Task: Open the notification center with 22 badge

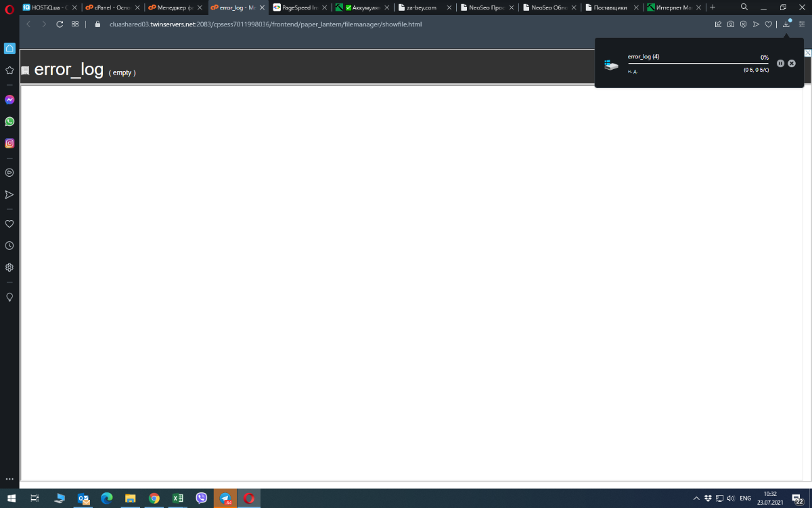Action: point(798,499)
